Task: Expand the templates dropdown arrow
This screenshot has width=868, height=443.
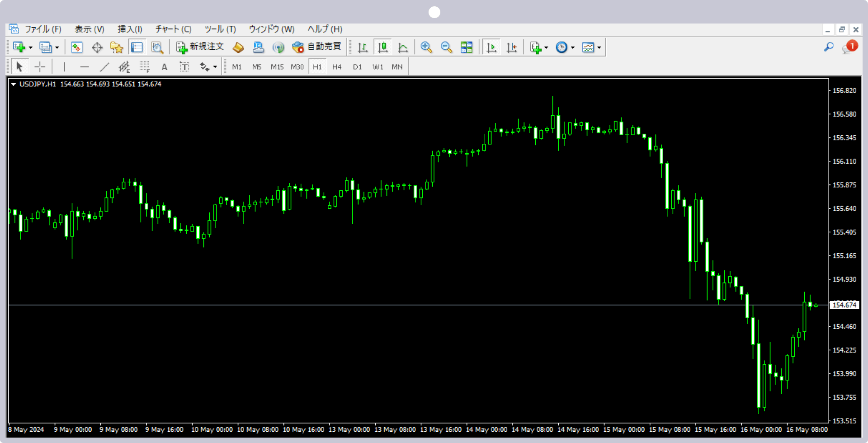Action: tap(599, 47)
